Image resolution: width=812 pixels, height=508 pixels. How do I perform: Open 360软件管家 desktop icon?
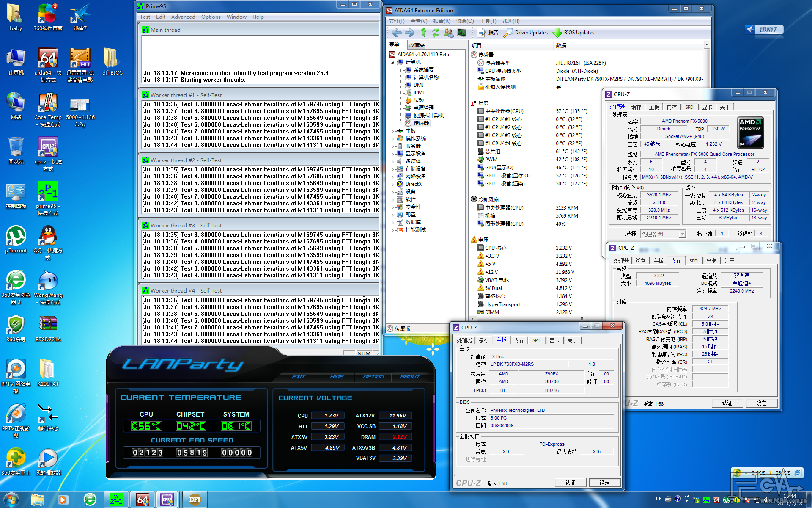pos(48,18)
